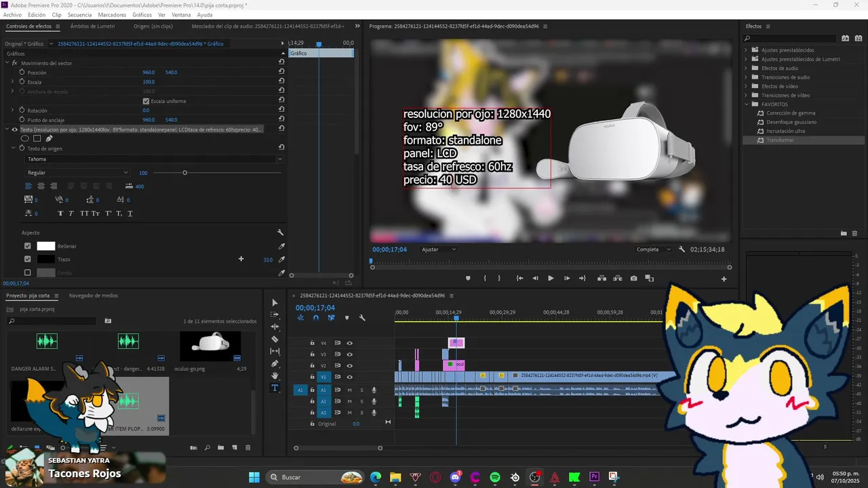Open Marcadores menu
Image resolution: width=868 pixels, height=488 pixels.
point(112,14)
